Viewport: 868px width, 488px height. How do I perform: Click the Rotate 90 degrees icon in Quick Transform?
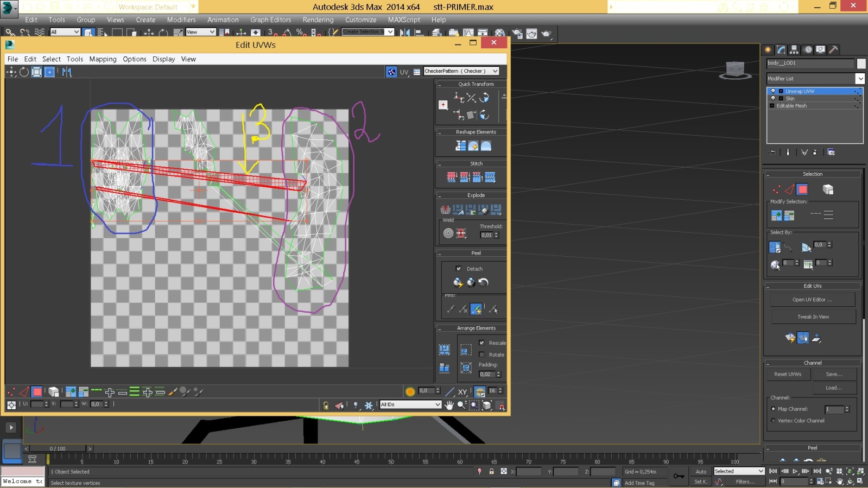click(x=484, y=98)
